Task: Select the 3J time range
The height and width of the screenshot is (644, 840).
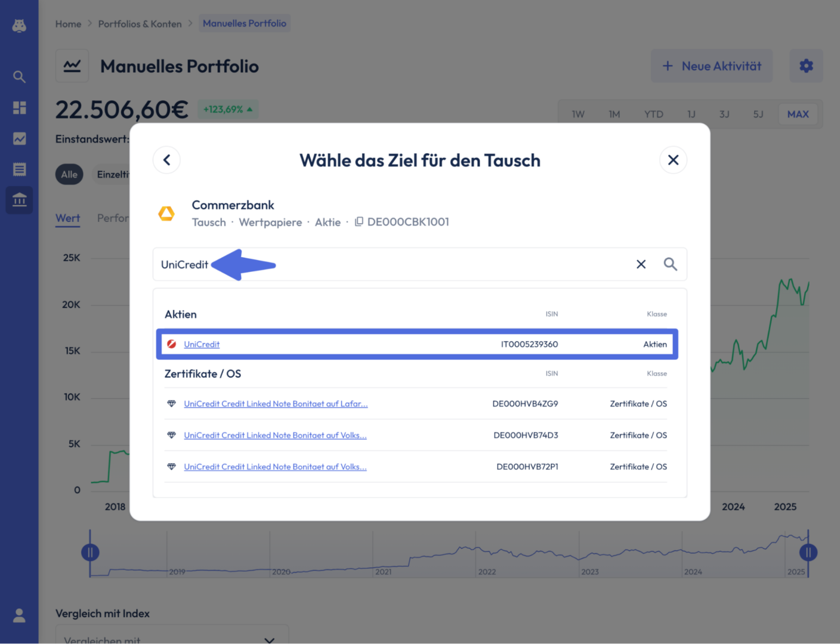Action: [x=724, y=114]
